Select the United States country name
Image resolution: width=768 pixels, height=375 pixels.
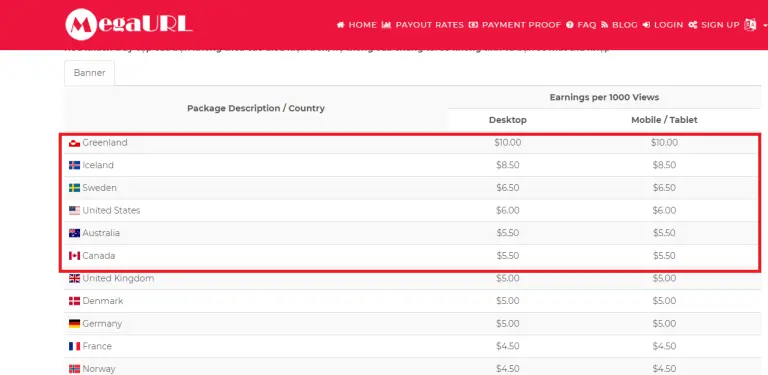pos(111,210)
